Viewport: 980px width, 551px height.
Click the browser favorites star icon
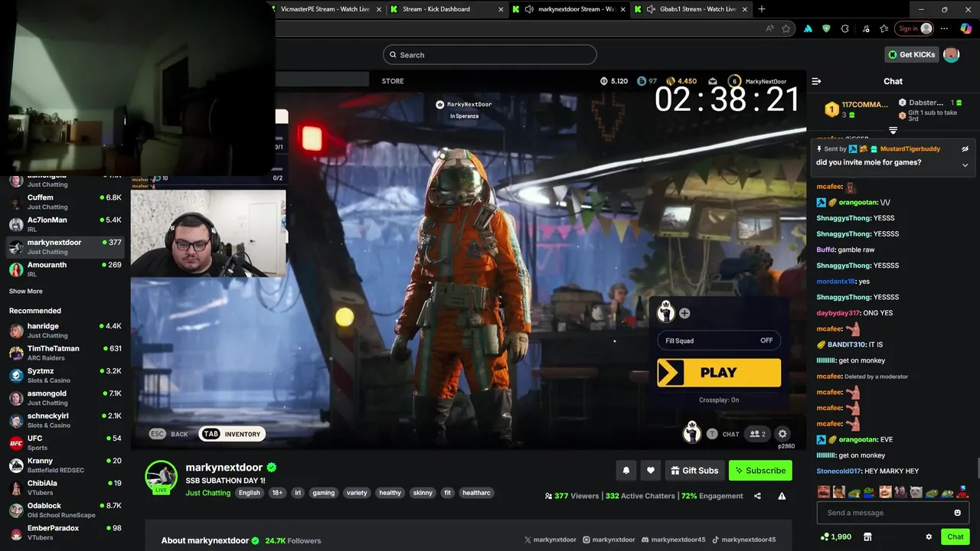(786, 28)
